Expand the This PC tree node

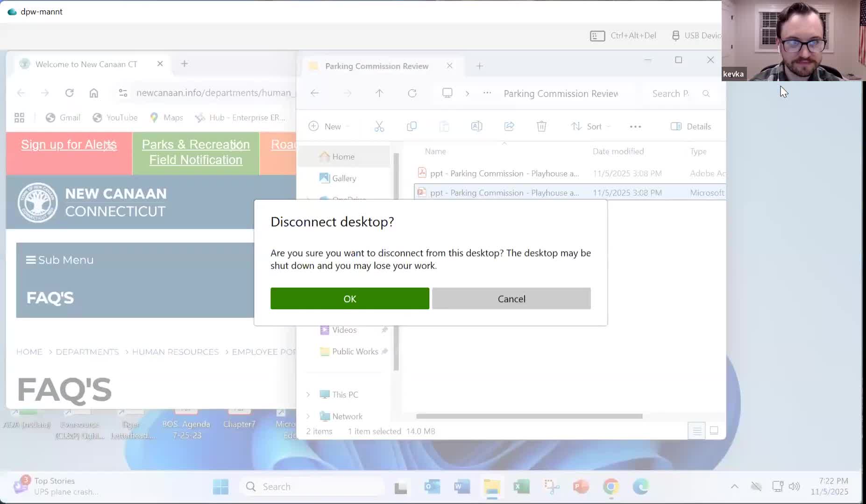tap(308, 395)
